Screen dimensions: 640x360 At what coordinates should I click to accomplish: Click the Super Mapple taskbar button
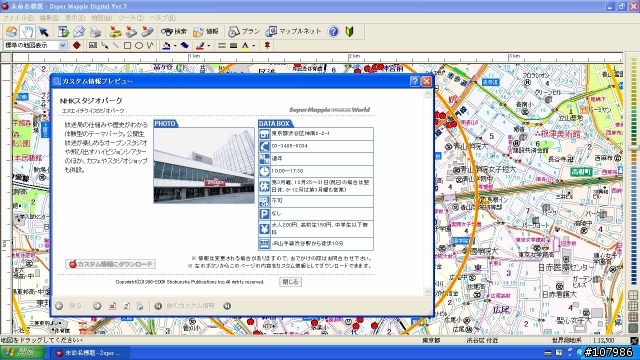click(x=89, y=353)
